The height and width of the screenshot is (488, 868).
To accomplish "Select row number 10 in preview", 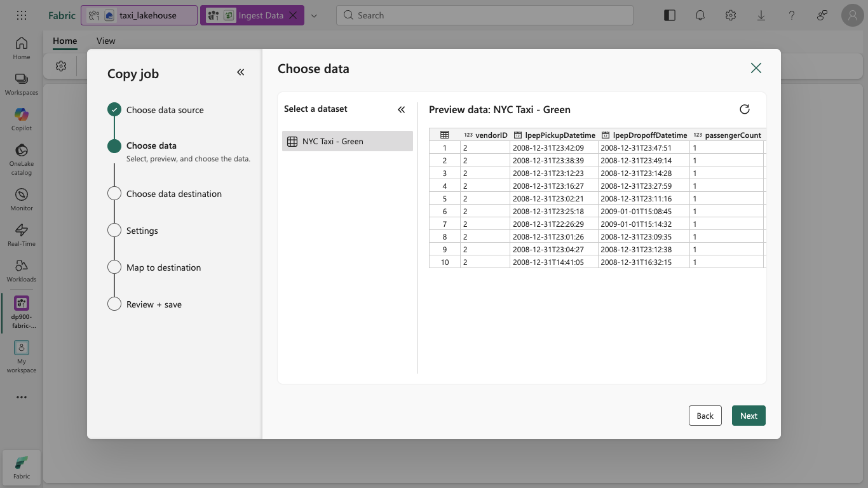I will (x=445, y=262).
